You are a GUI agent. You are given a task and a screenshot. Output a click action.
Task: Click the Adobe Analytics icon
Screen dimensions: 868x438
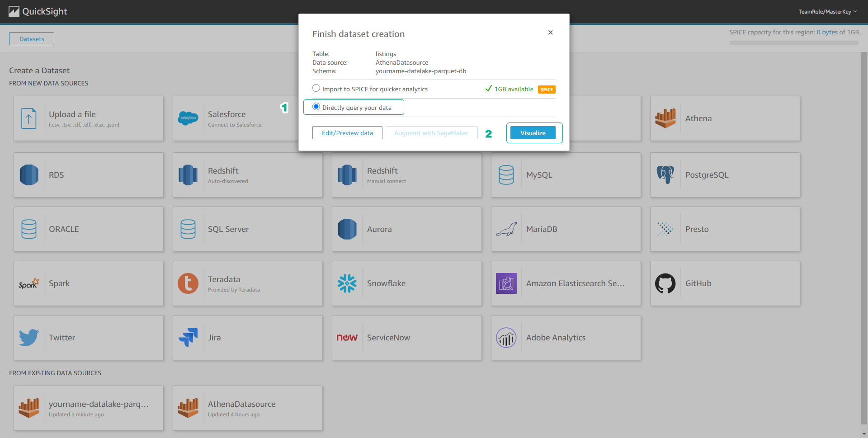[506, 338]
